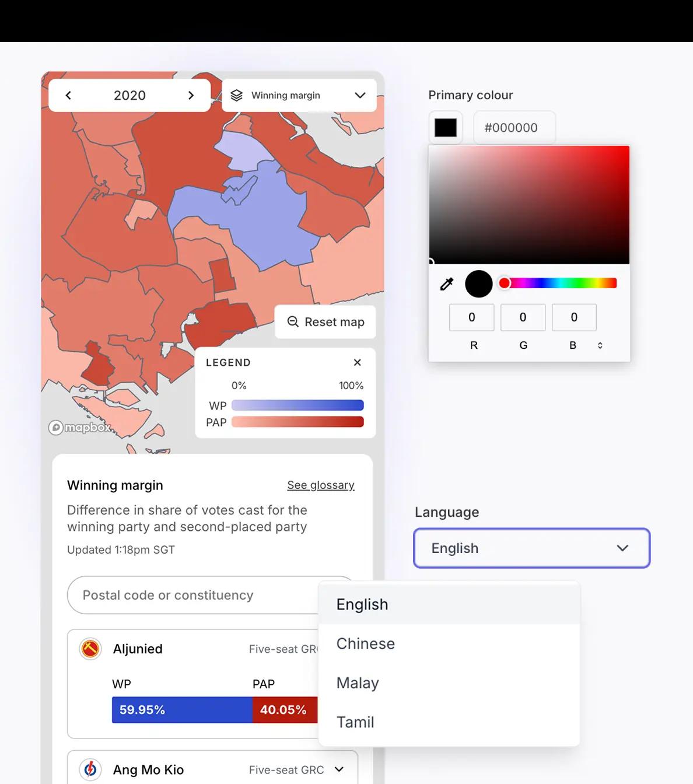This screenshot has width=693, height=784.
Task: Pick a colour in the saturation gradient area
Action: [529, 205]
